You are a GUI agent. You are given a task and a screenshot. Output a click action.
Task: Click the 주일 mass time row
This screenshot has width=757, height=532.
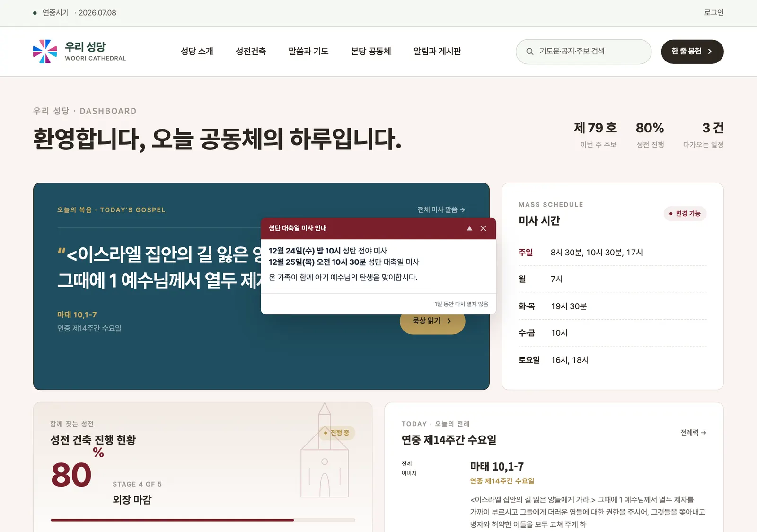(613, 253)
